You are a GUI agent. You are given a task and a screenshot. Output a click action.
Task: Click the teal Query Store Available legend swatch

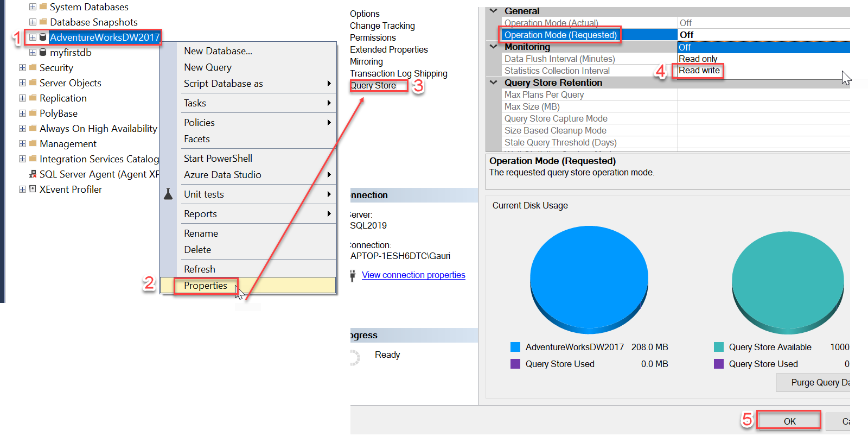coord(719,347)
